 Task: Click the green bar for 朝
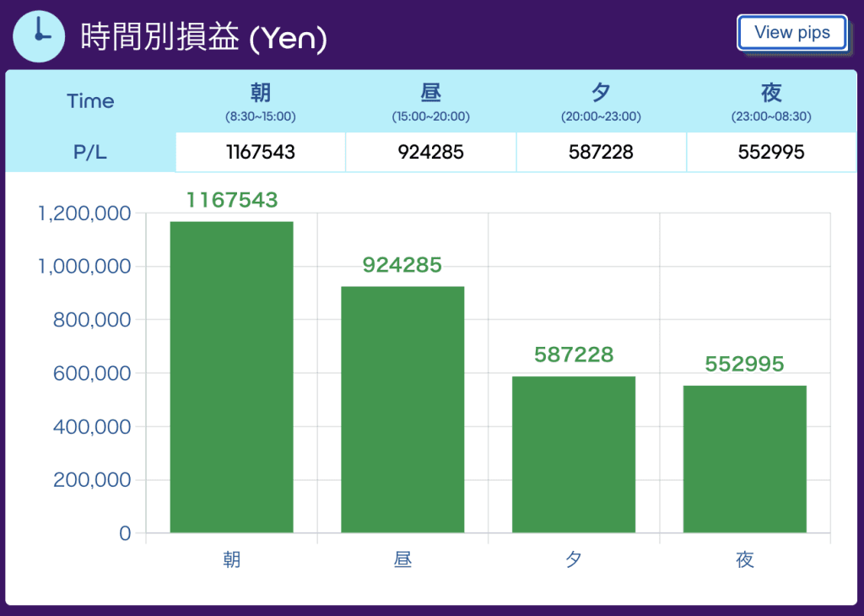pos(231,377)
